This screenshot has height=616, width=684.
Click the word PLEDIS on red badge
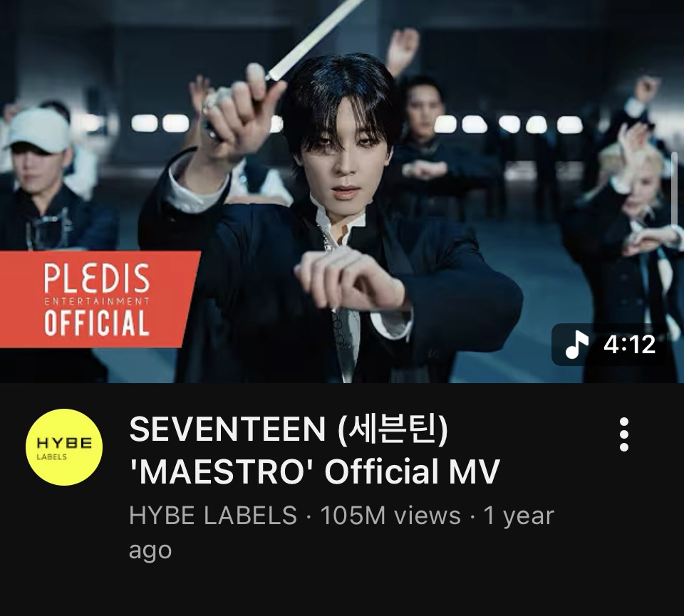(x=96, y=278)
